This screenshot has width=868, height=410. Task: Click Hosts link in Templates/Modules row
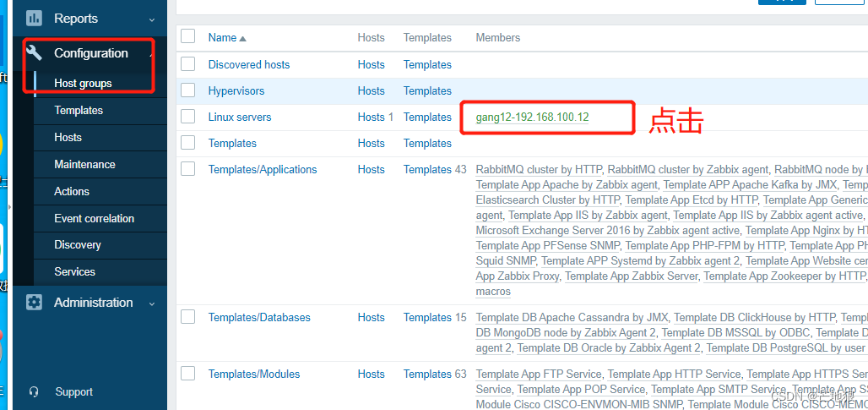371,374
